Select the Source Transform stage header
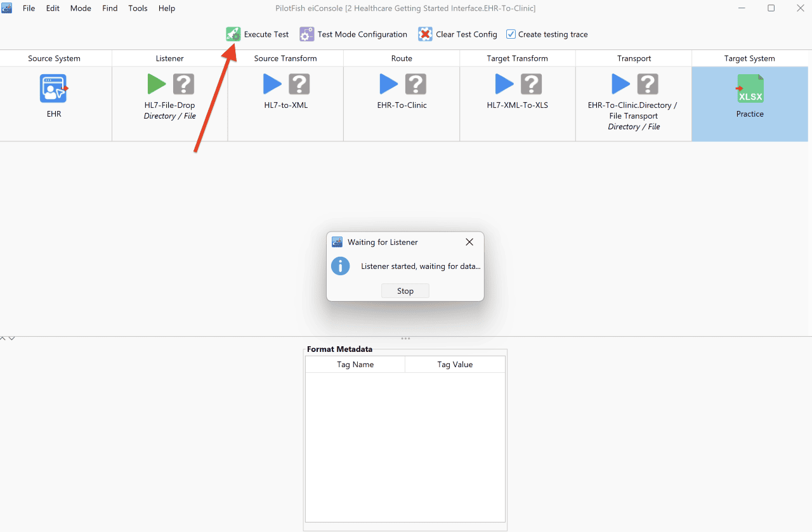 (x=285, y=58)
